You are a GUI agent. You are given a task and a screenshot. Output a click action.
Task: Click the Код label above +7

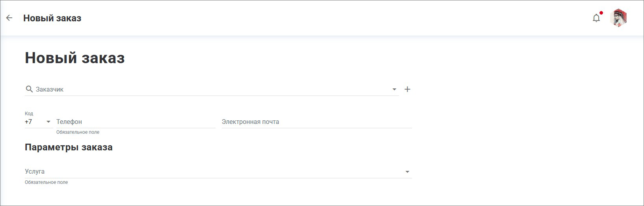pyautogui.click(x=29, y=114)
